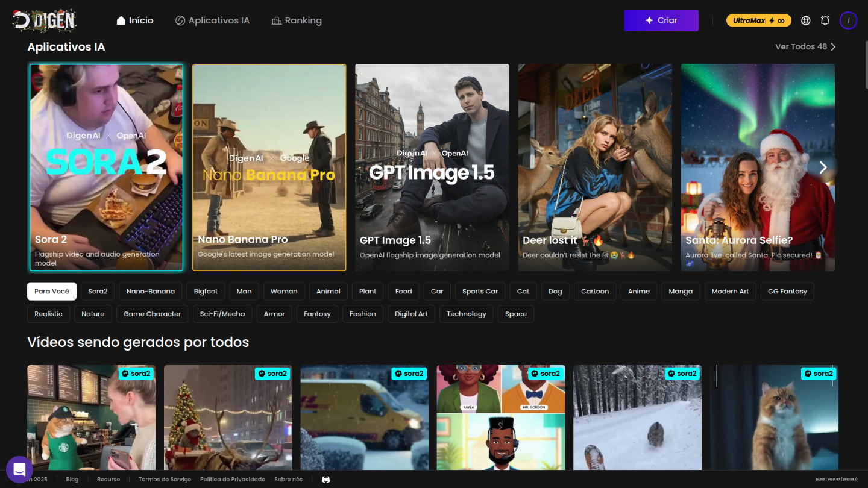Open the Santa: Aurora Selfie card
The width and height of the screenshot is (868, 488).
pos(758,167)
